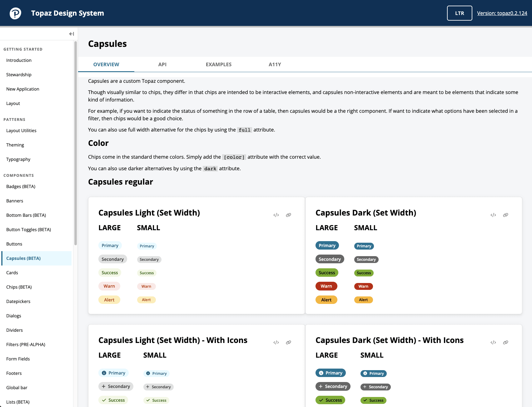Open Chips (BETA) page

pos(37,287)
